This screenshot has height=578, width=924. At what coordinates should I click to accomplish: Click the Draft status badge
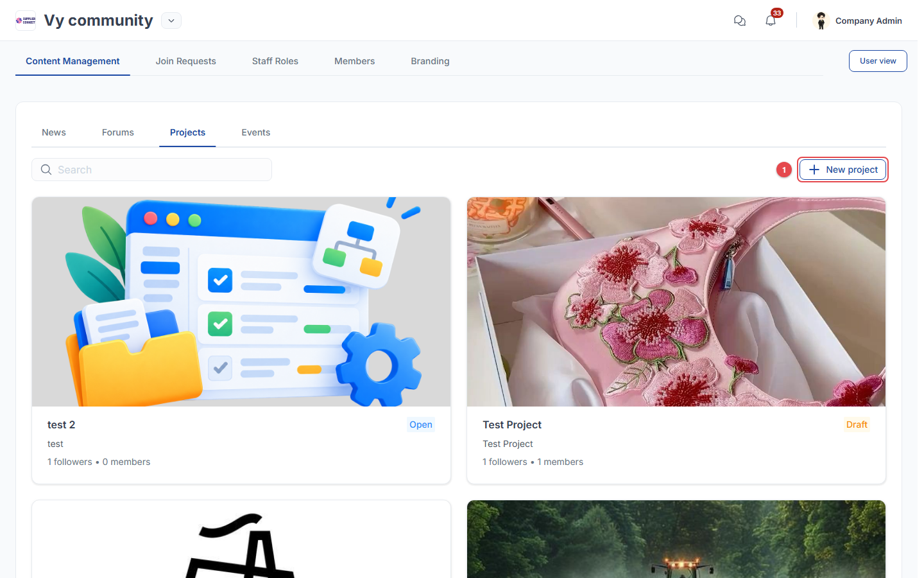click(857, 425)
